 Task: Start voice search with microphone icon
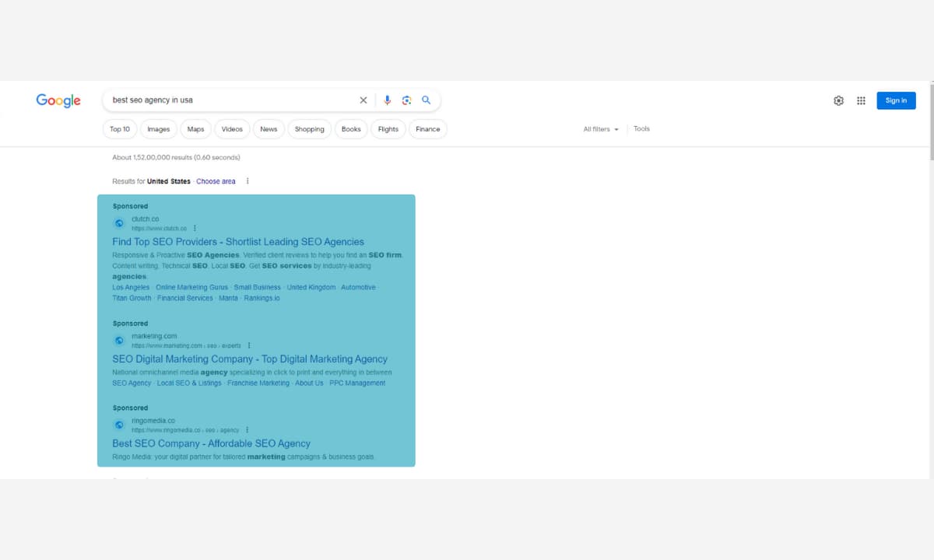pos(387,100)
